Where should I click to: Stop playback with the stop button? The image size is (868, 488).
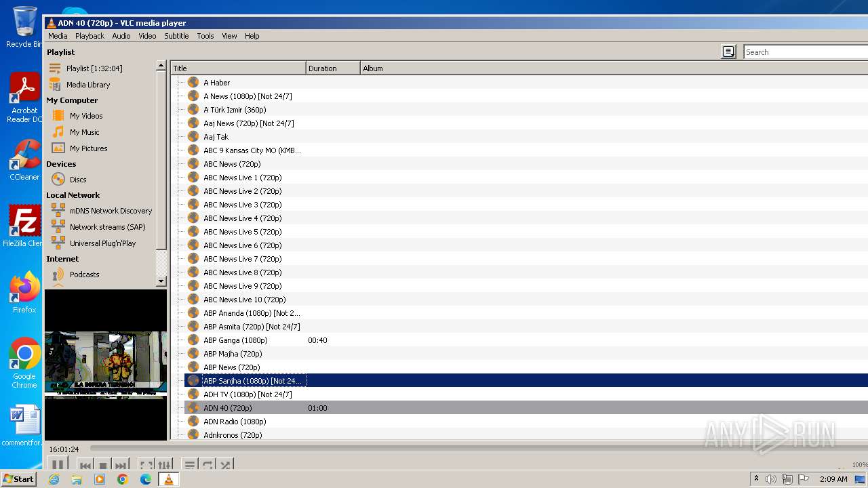point(103,465)
